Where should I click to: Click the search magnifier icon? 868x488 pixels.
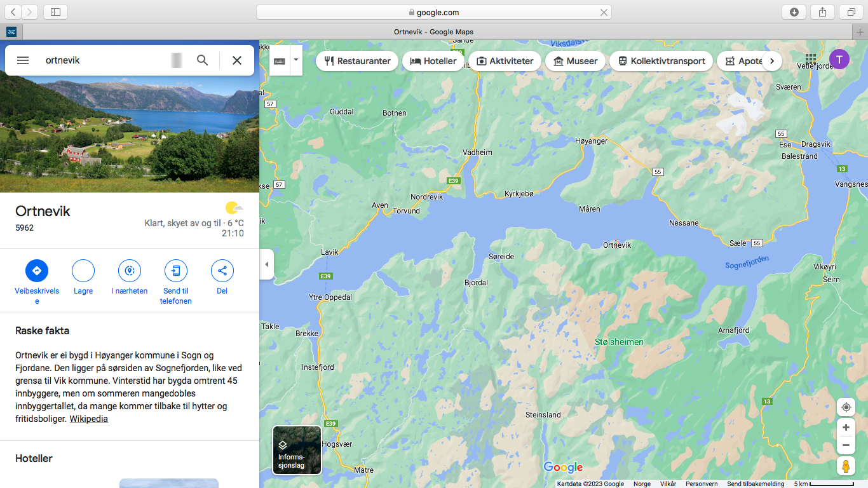202,60
